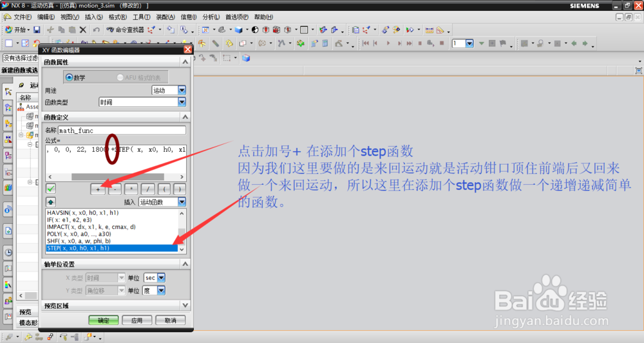Open the radio wave icon sidebar tab

pyautogui.click(x=8, y=210)
